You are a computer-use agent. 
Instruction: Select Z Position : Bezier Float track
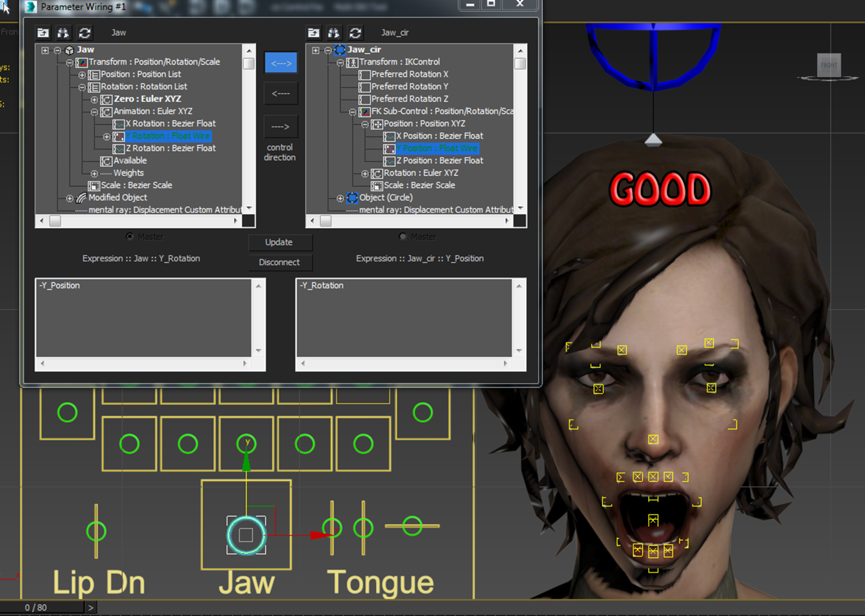tap(439, 160)
